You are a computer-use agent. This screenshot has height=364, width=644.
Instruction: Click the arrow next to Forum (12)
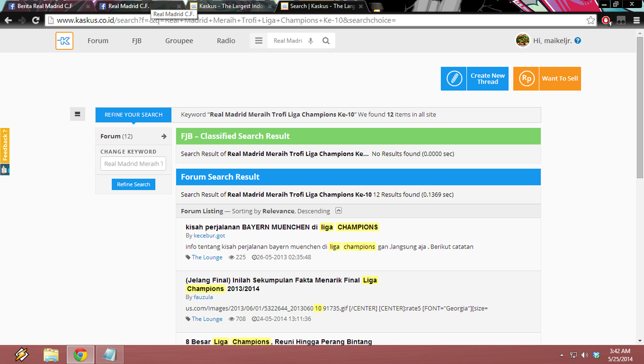tap(164, 136)
